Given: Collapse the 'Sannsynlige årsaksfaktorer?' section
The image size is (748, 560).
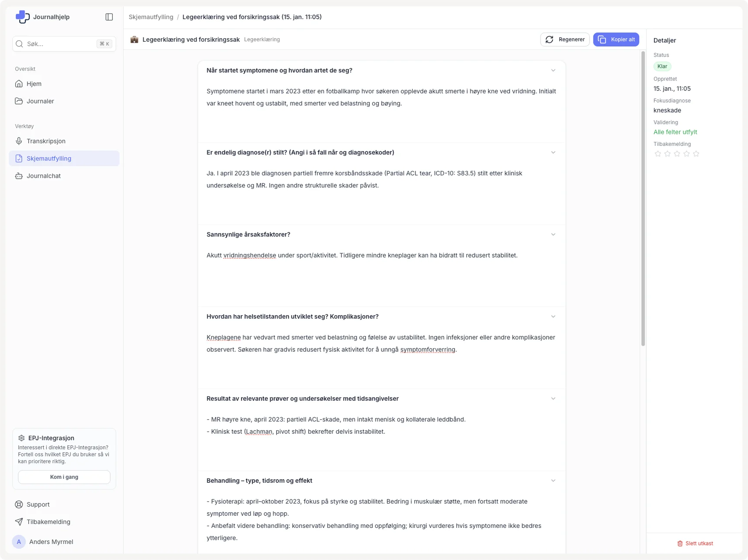Looking at the screenshot, I should tap(553, 234).
